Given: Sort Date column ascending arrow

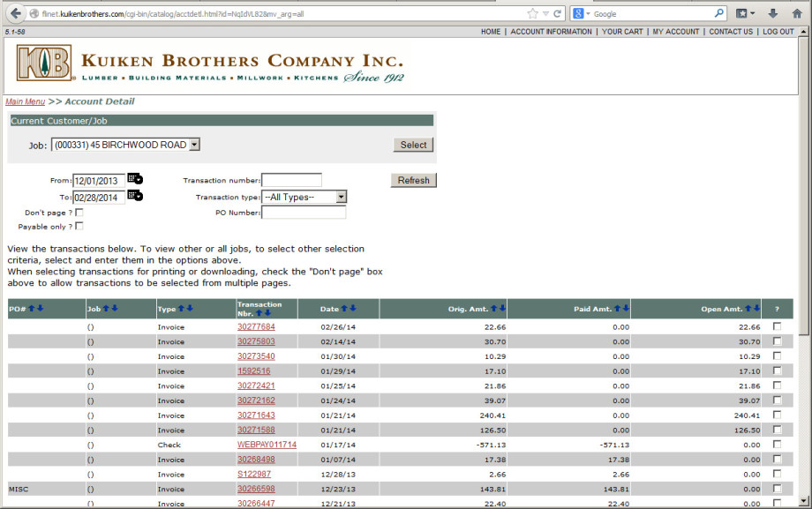Looking at the screenshot, I should pos(344,308).
